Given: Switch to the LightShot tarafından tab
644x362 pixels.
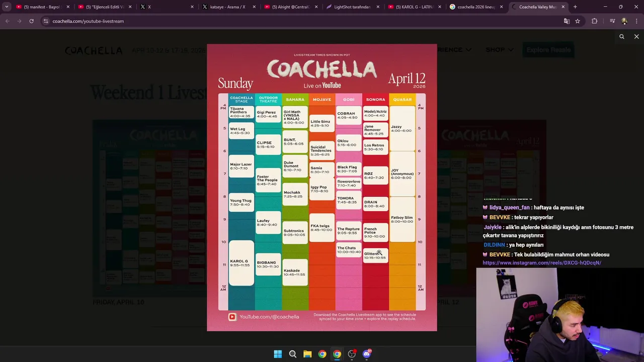Looking at the screenshot, I should click(x=352, y=7).
